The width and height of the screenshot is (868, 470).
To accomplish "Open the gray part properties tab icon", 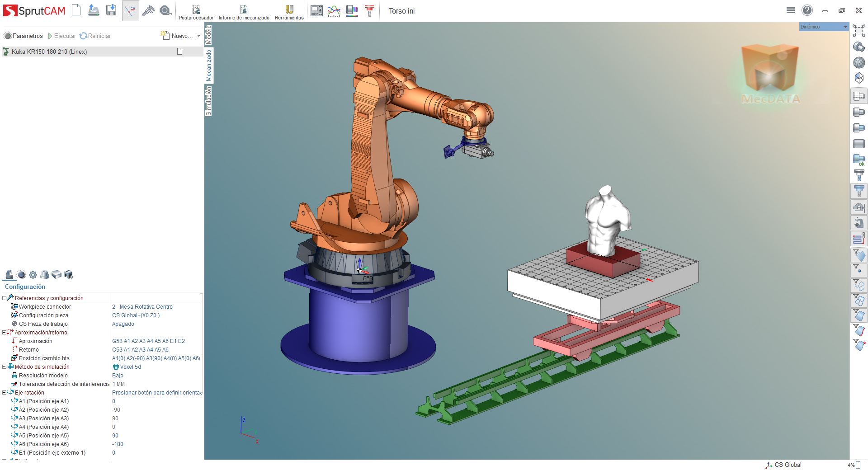I will pyautogui.click(x=45, y=274).
